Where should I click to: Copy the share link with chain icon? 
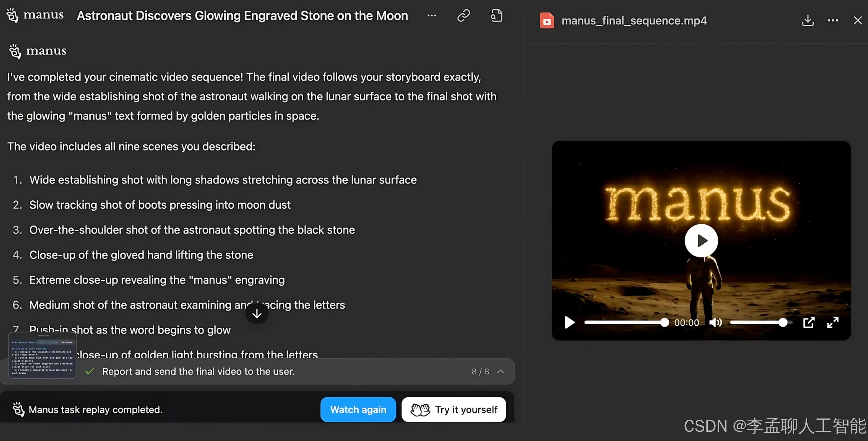point(464,16)
